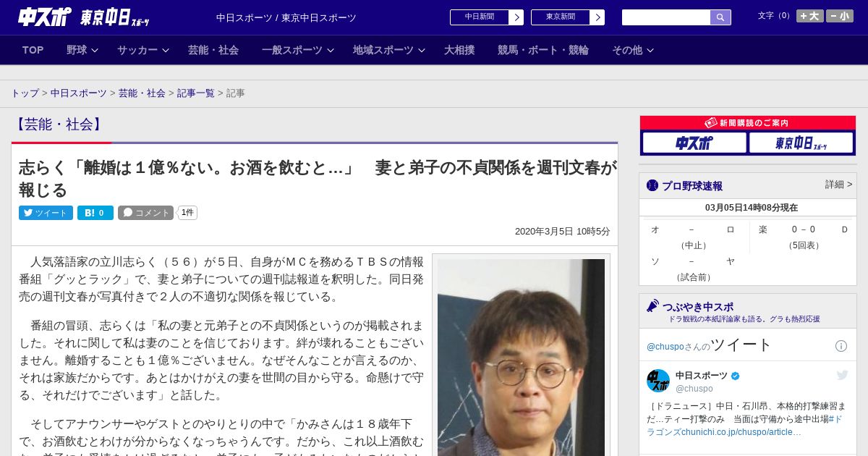Click the article headline 志らく「離婚は１億％ない
The height and width of the screenshot is (456, 868).
click(x=318, y=179)
